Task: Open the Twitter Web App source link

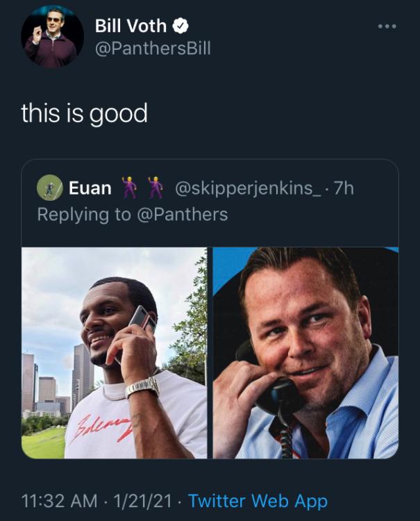Action: coord(258,500)
